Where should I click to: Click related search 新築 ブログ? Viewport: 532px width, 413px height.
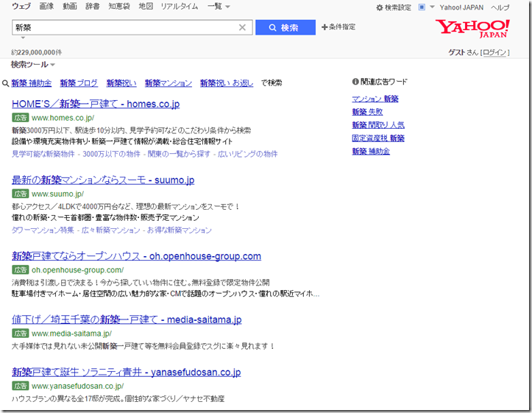pos(79,82)
